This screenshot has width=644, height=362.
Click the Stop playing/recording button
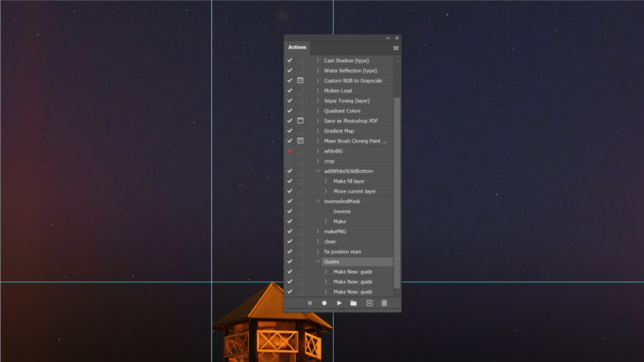tap(309, 303)
